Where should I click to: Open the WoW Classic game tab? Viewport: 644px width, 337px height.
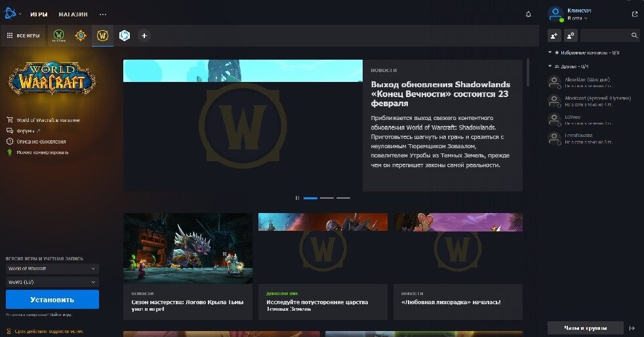tap(59, 35)
